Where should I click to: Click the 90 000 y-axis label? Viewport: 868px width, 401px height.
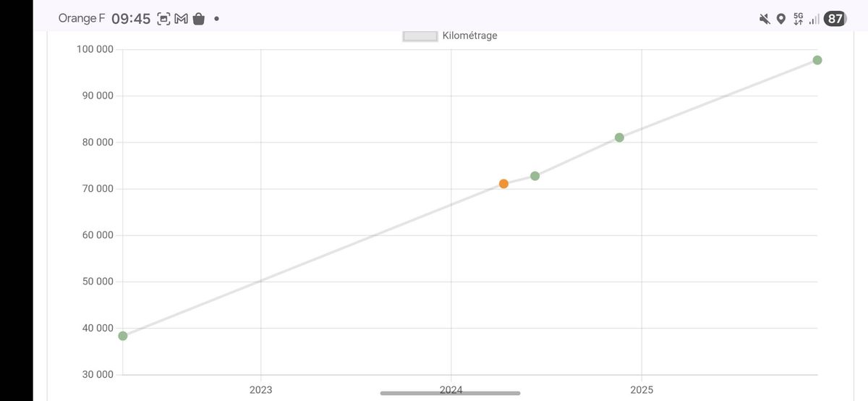click(98, 96)
